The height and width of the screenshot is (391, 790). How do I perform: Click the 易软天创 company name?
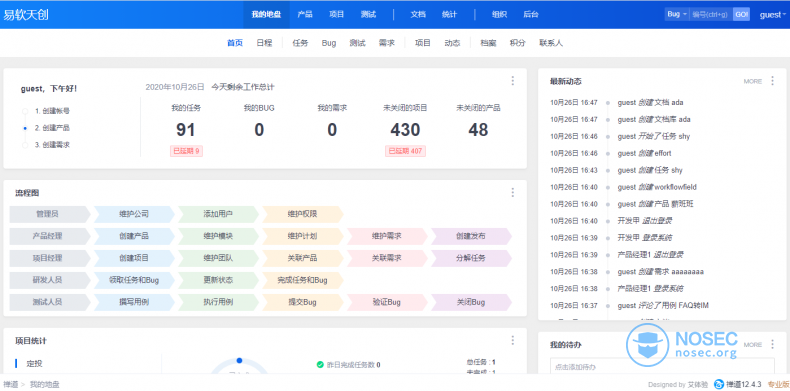pos(26,15)
